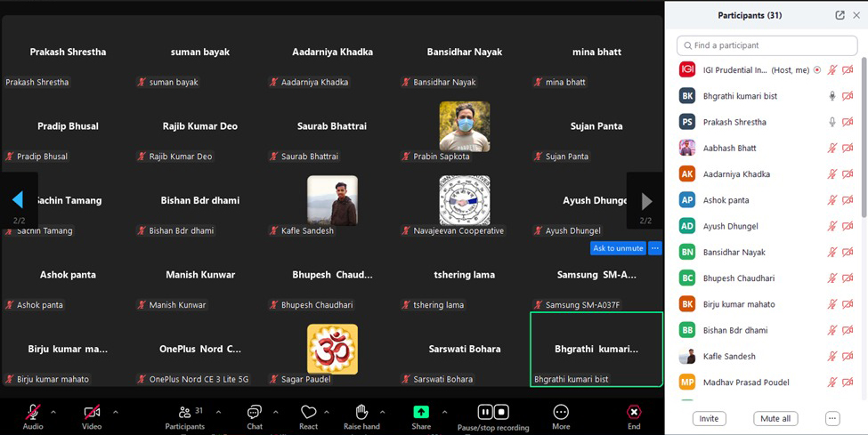Click the Mute all button
This screenshot has height=435, width=868.
tap(775, 418)
